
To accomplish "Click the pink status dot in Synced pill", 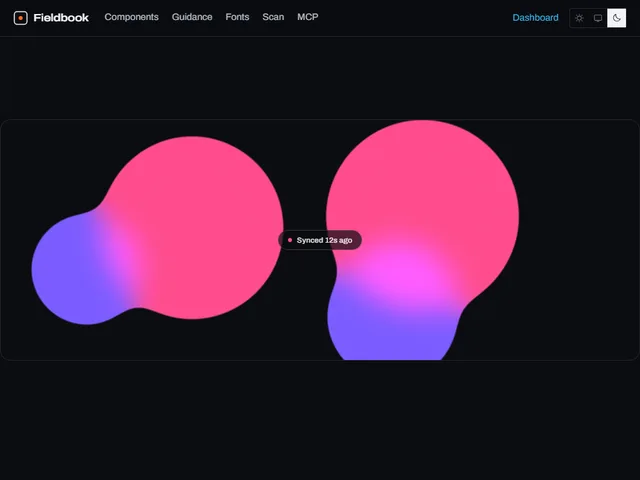I will click(290, 240).
